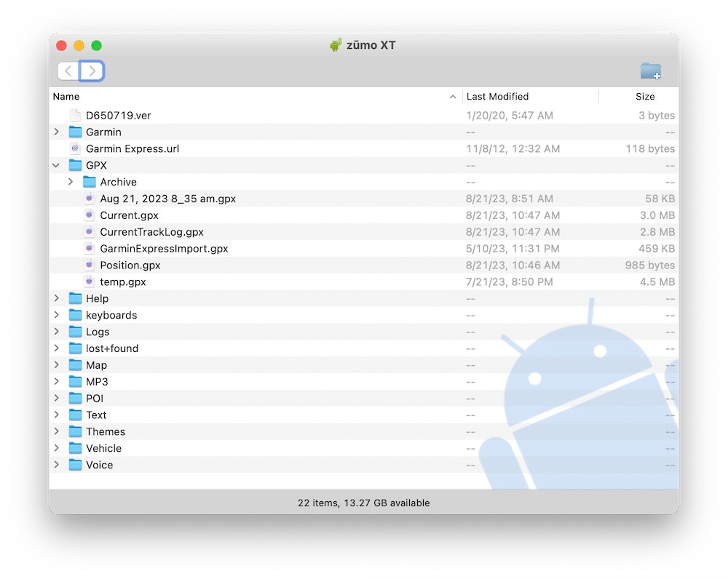Viewport: 728px width, 579px height.
Task: Click the 459 KB size value
Action: [657, 249]
